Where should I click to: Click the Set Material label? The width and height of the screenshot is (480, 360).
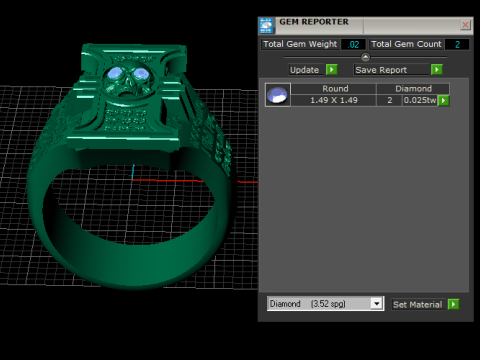tap(417, 304)
